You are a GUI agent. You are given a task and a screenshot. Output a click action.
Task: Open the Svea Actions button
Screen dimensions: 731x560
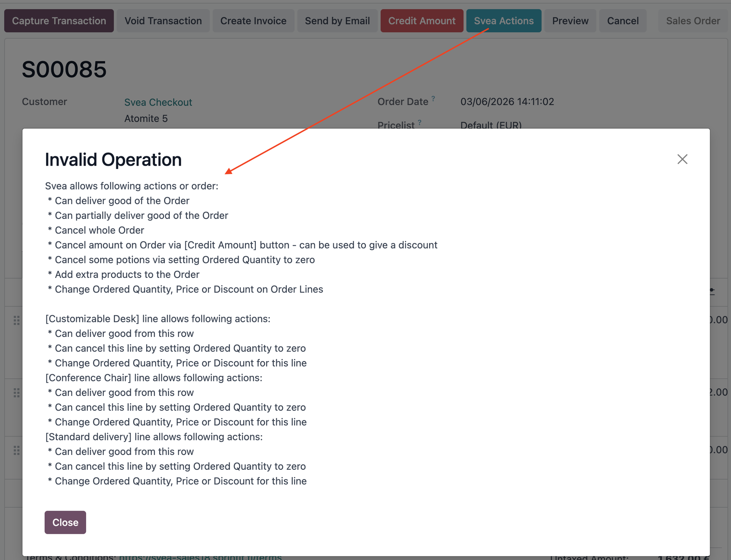[x=504, y=21]
